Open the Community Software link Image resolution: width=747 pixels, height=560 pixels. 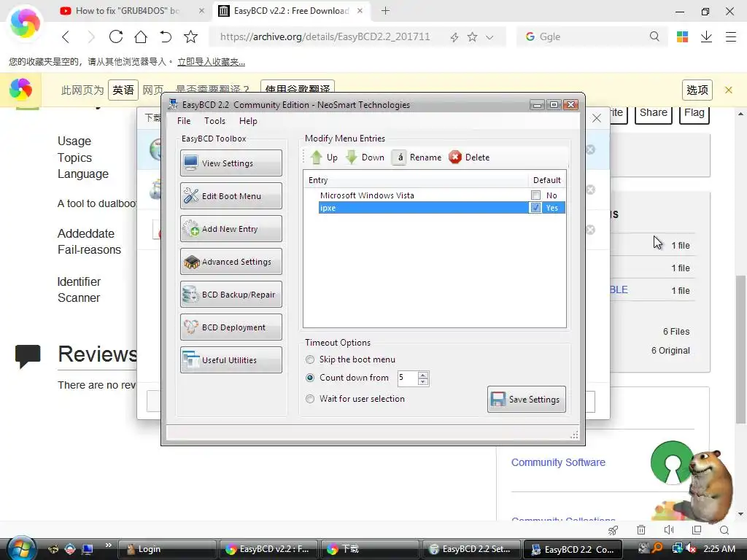click(x=558, y=462)
